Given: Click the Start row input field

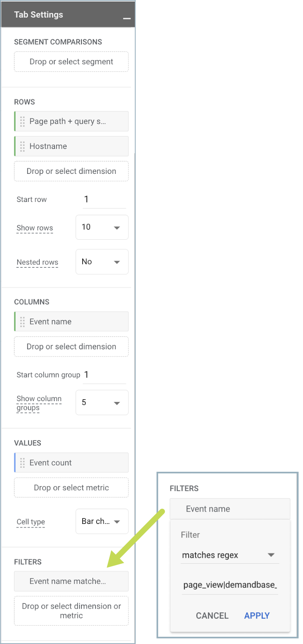Looking at the screenshot, I should click(104, 200).
